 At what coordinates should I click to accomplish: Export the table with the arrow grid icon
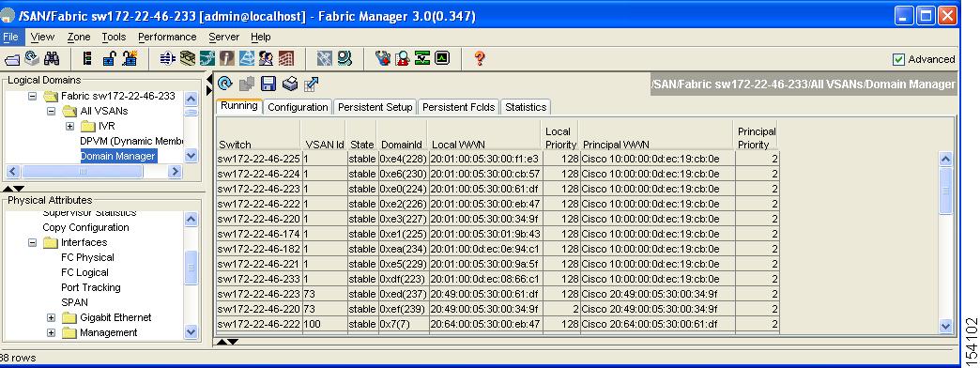click(312, 84)
